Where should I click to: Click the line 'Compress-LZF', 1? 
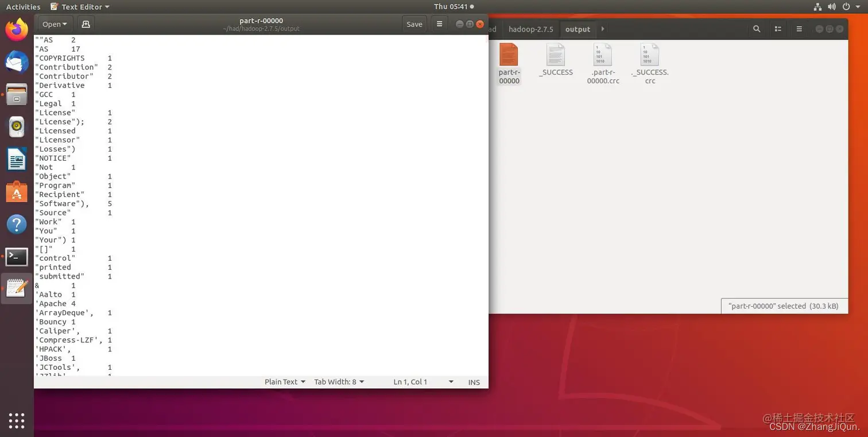pyautogui.click(x=73, y=340)
